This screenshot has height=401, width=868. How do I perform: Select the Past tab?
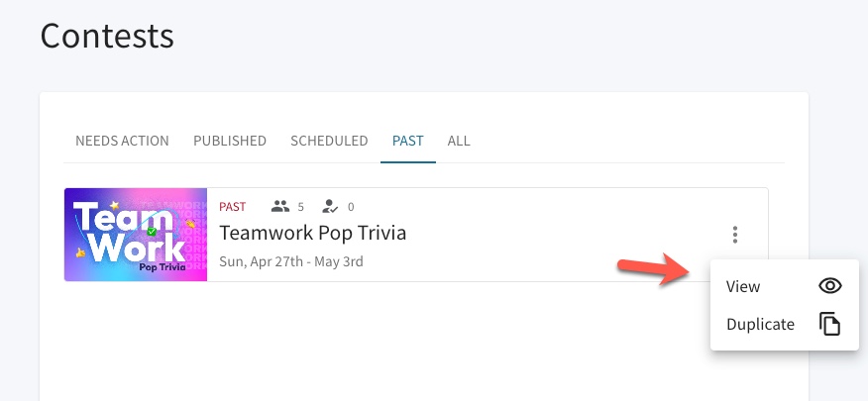click(x=408, y=141)
